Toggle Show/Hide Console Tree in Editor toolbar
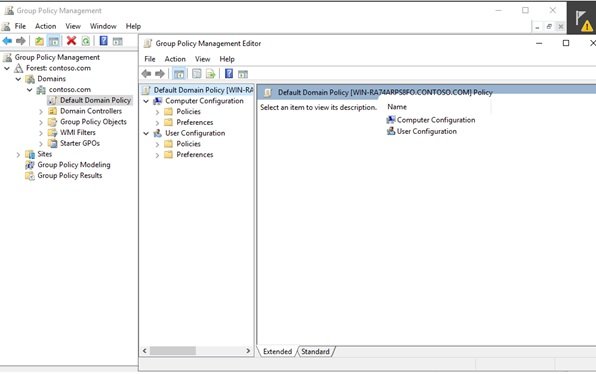Viewport: 596px width, 374px height. pyautogui.click(x=179, y=74)
